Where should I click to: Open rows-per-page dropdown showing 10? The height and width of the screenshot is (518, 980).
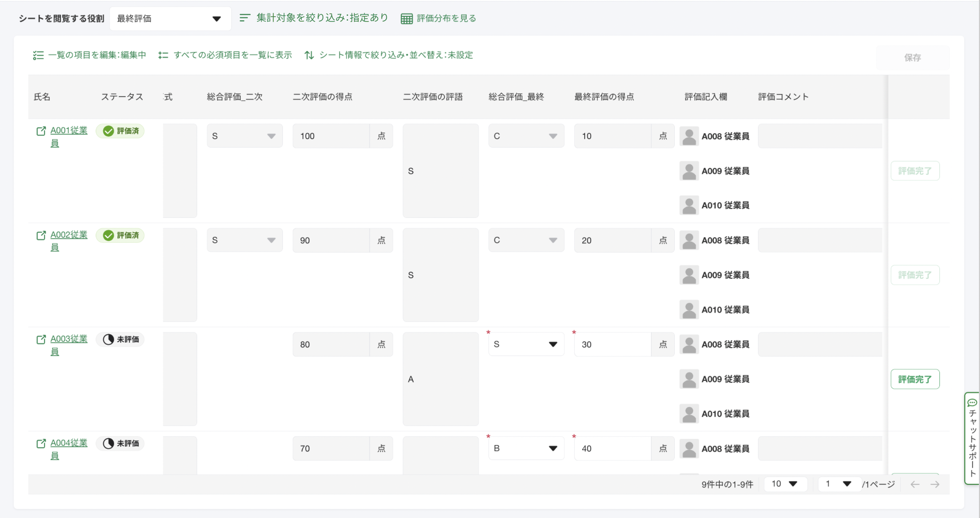click(785, 484)
